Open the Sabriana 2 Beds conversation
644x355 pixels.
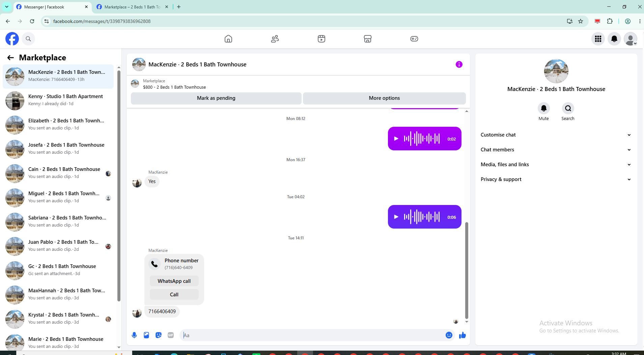(58, 222)
